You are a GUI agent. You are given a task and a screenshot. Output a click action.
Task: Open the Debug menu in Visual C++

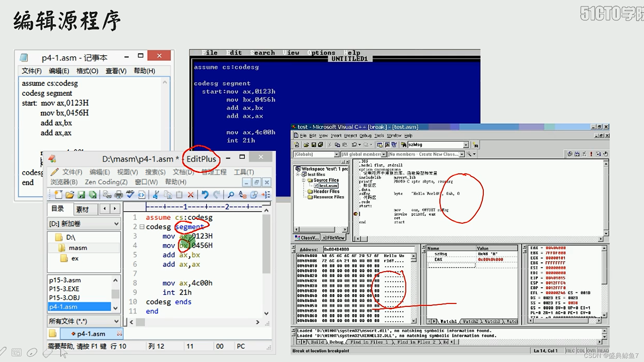pos(365,136)
